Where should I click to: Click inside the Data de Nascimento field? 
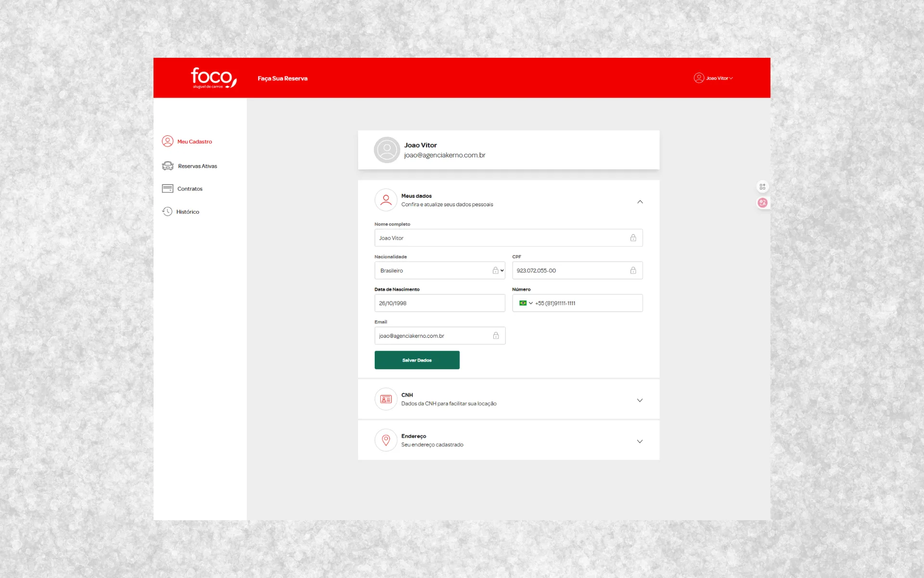(x=439, y=303)
